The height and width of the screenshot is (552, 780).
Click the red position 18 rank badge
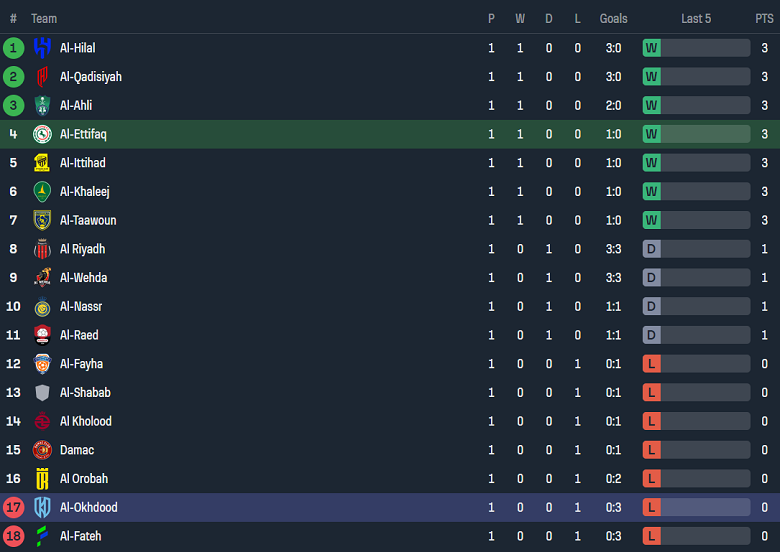(14, 537)
